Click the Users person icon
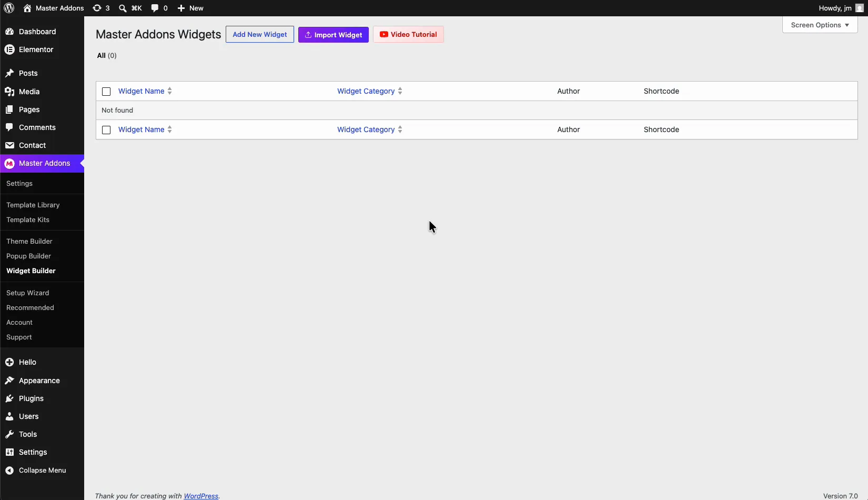Image resolution: width=868 pixels, height=500 pixels. [9, 416]
